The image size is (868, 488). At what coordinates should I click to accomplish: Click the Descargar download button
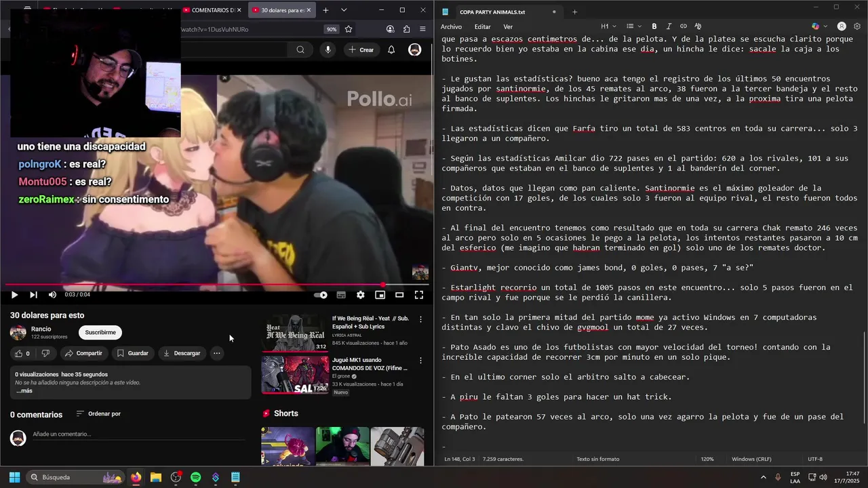182,353
